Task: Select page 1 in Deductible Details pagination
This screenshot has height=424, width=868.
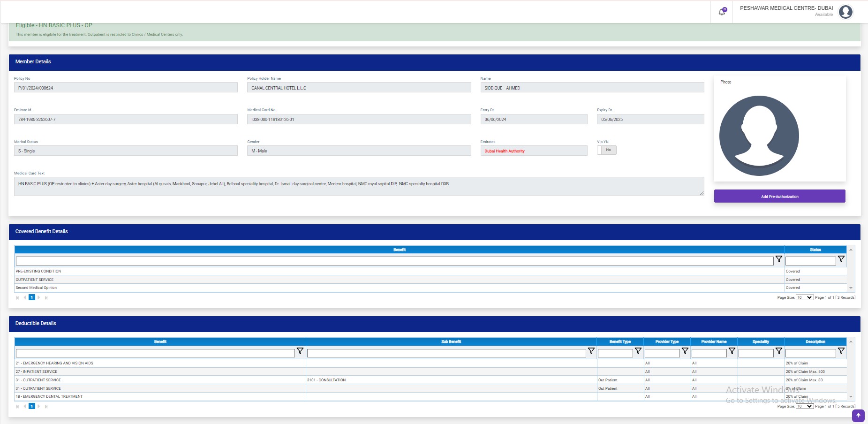Action: [32, 406]
